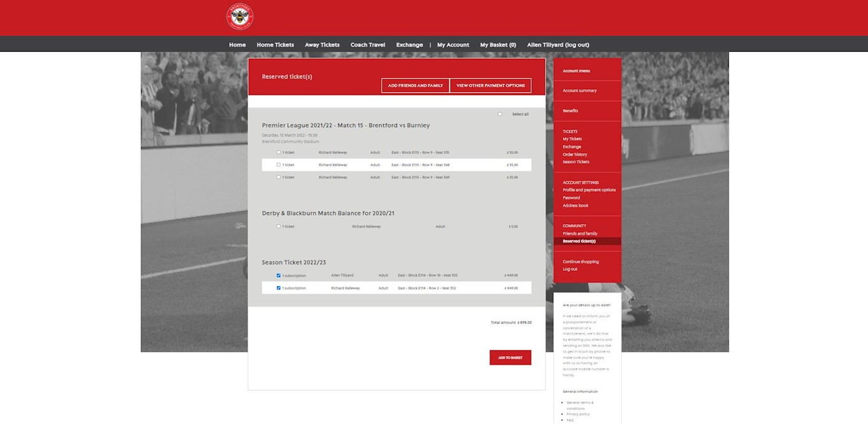Check the ticket box for Seat 369
868x424 pixels.
click(x=278, y=177)
